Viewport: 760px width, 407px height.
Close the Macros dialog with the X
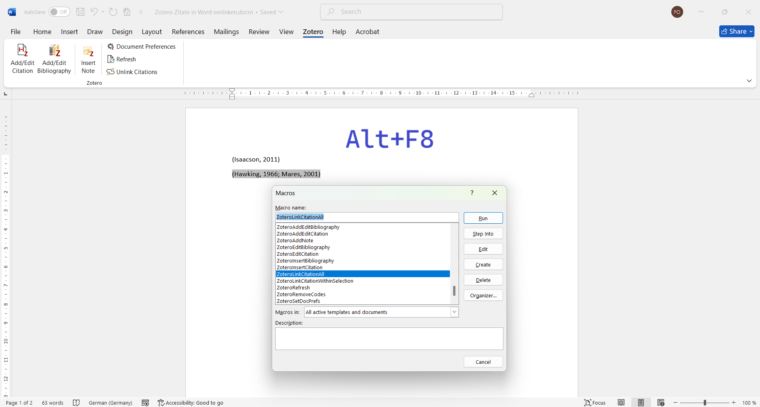coord(494,193)
